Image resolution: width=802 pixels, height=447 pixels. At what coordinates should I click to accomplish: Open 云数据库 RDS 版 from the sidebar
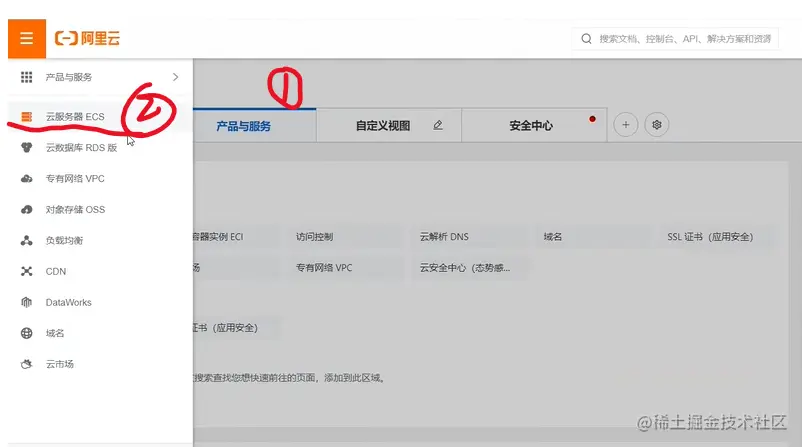[x=100, y=148]
